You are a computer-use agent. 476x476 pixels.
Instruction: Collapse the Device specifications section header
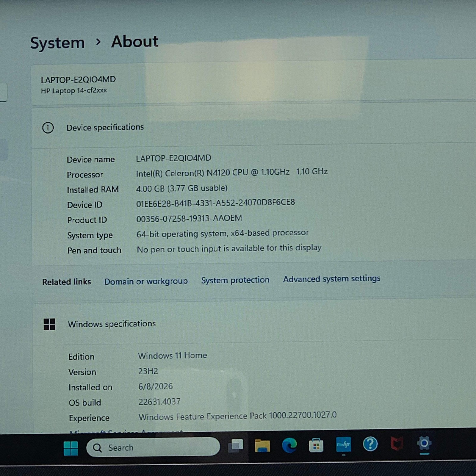pyautogui.click(x=253, y=127)
